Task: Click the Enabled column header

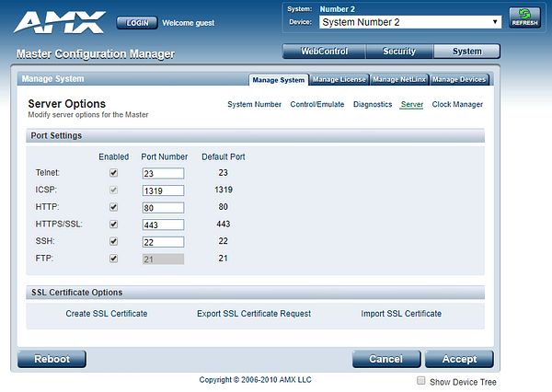Action: coord(113,156)
